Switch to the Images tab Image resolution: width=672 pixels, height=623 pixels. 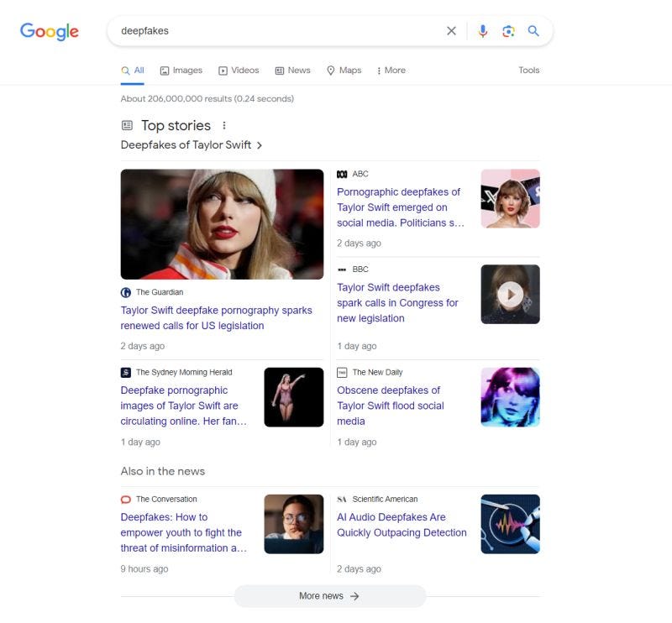point(181,71)
